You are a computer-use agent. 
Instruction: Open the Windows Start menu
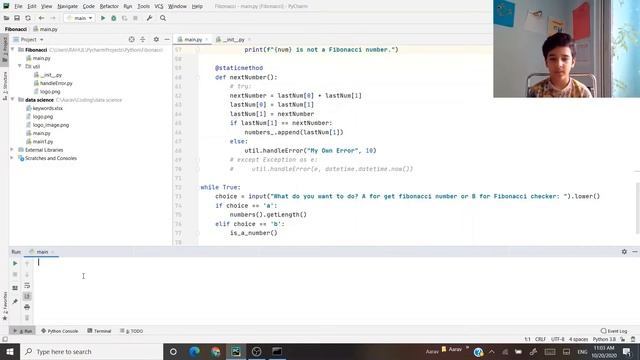[x=10, y=351]
